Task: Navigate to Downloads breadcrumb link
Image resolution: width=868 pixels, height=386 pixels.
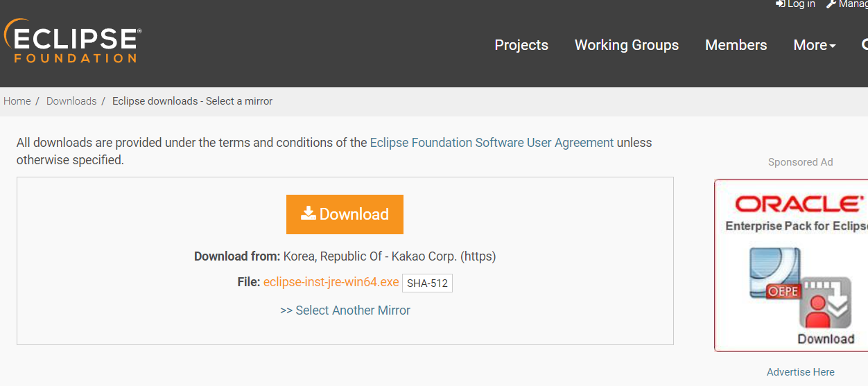Action: tap(71, 101)
